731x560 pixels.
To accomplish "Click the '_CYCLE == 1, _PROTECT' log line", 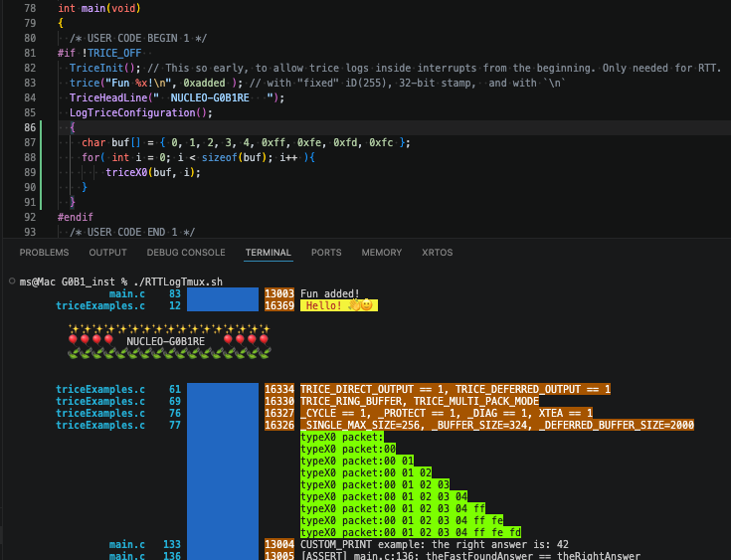I will (447, 413).
